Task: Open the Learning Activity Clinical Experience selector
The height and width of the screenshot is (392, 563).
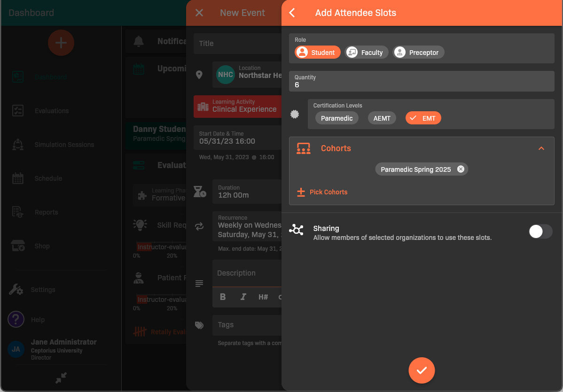Action: tap(238, 106)
